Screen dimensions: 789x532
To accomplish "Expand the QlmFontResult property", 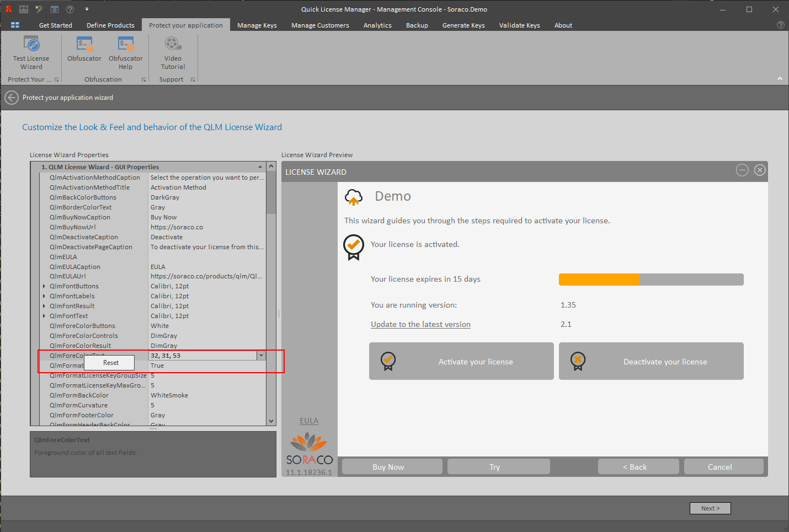I will pyautogui.click(x=44, y=306).
